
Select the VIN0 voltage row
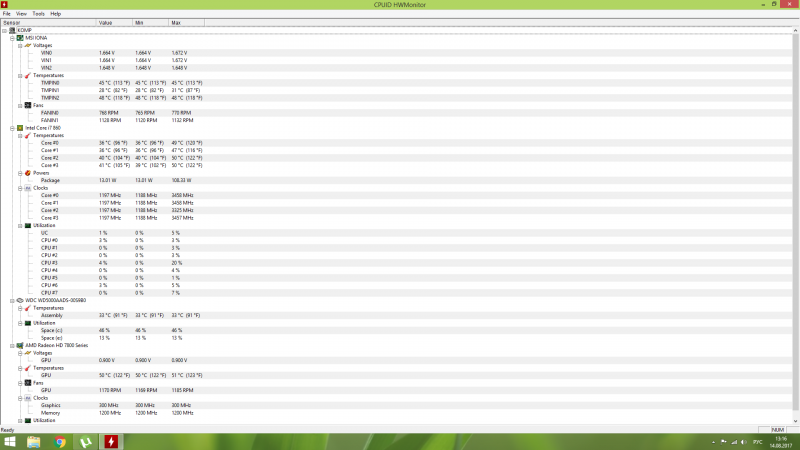coord(396,53)
